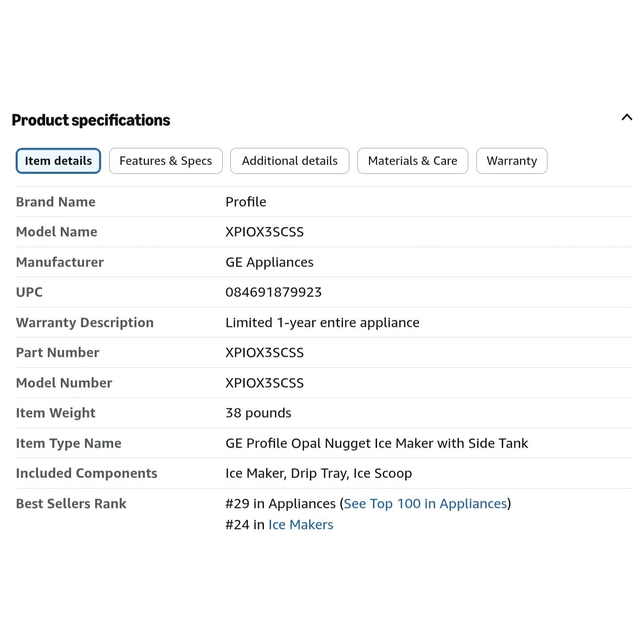
Task: Select the GE Appliances value
Action: (269, 262)
